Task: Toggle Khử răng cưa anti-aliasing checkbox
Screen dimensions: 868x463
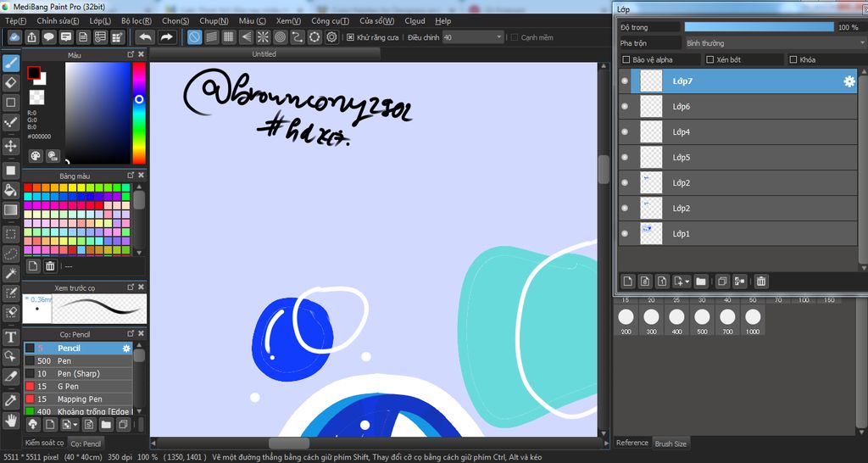Action: tap(350, 37)
